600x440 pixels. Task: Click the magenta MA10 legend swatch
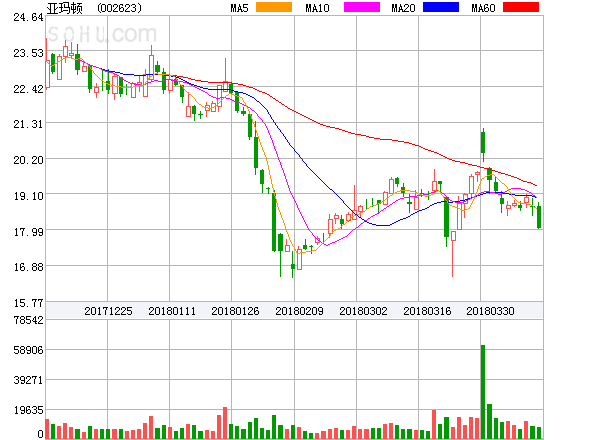(x=362, y=7)
